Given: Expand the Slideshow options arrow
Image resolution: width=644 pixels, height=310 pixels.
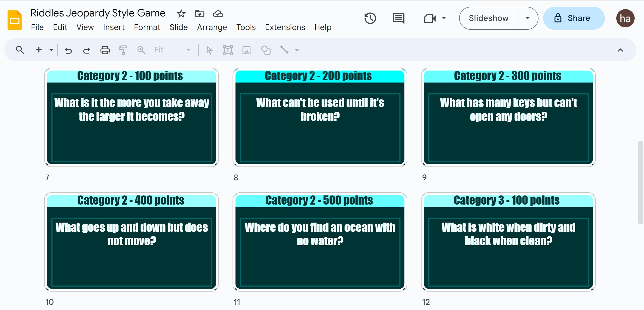Looking at the screenshot, I should pyautogui.click(x=528, y=18).
